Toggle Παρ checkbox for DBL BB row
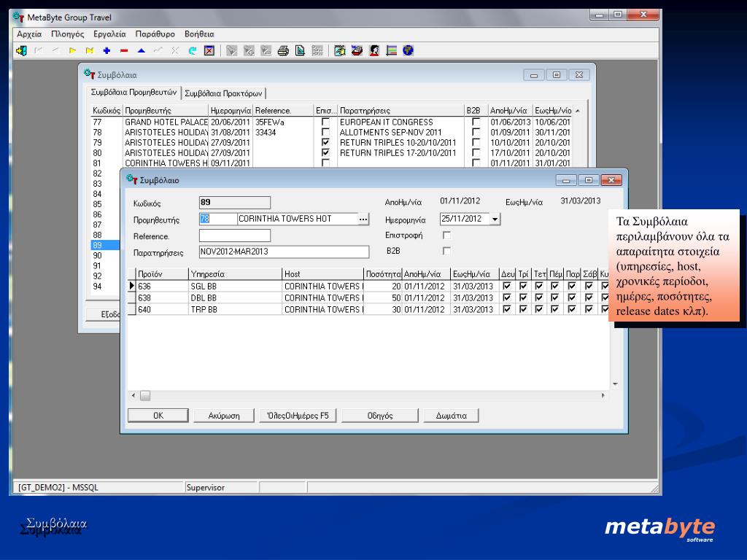 pyautogui.click(x=572, y=297)
